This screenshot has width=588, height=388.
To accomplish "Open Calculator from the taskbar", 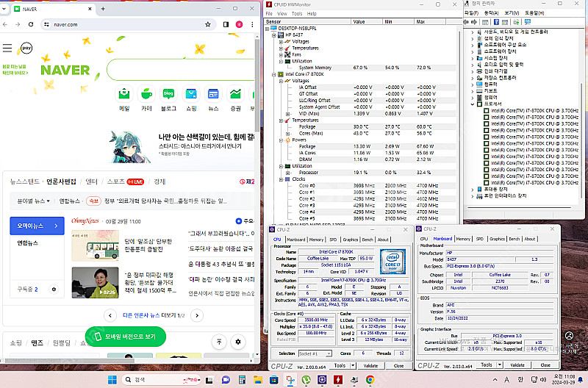I will pos(242,380).
